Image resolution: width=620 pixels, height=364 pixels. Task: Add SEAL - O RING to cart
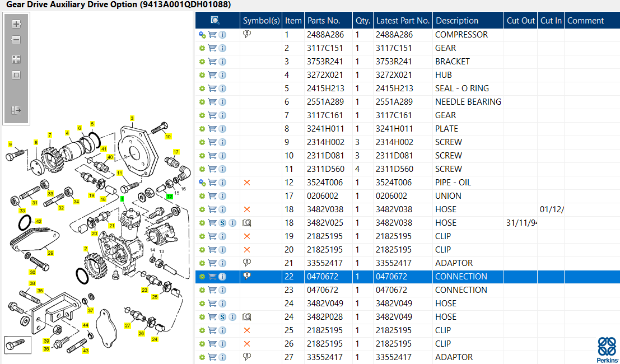pos(212,88)
